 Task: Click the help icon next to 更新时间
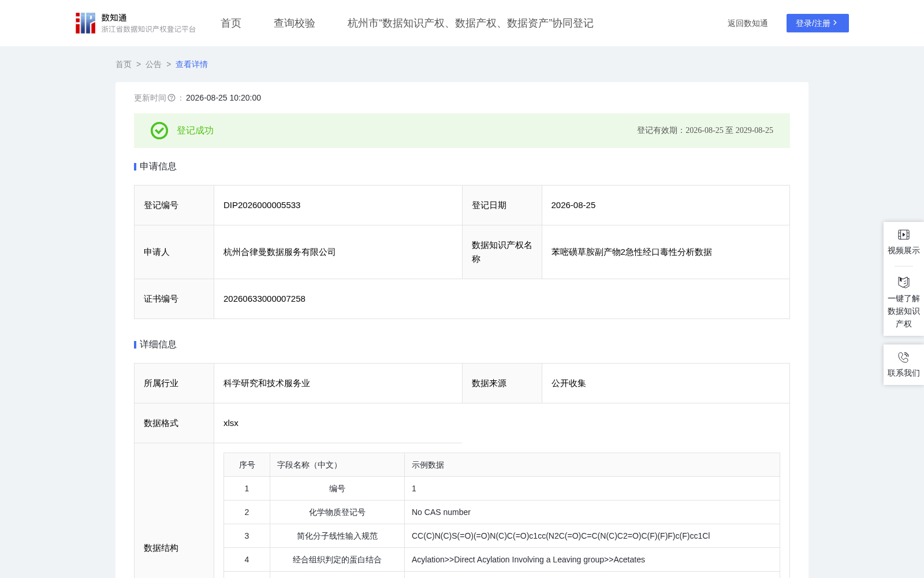(x=172, y=98)
